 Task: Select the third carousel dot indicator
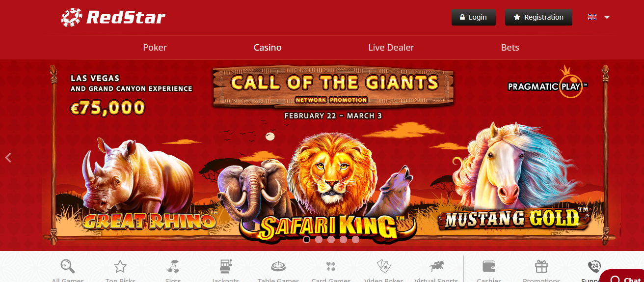(331, 240)
